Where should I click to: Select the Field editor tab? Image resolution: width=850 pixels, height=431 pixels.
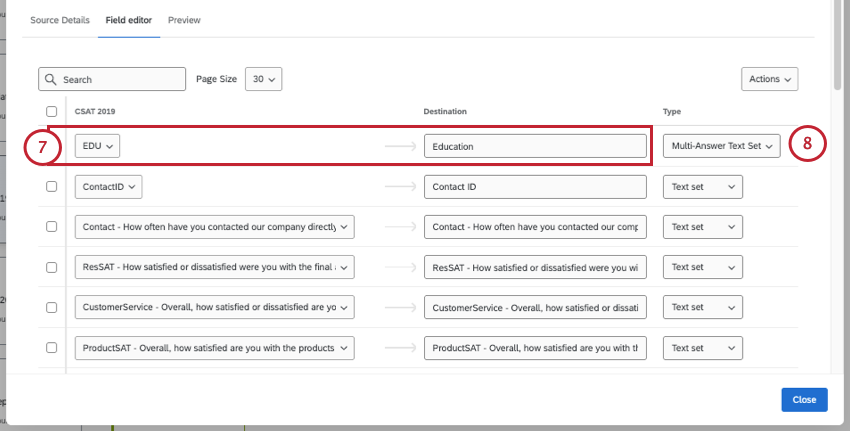(x=128, y=20)
